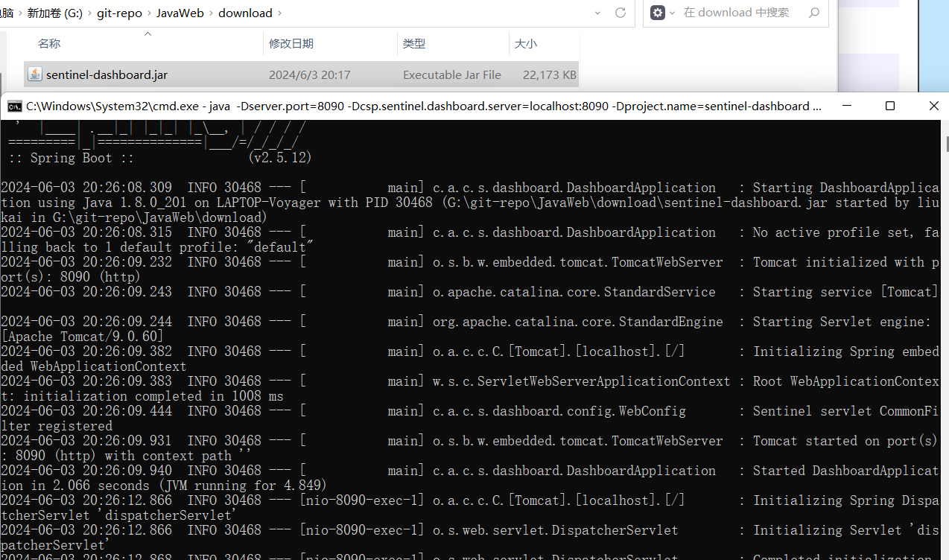The width and height of the screenshot is (949, 560).
Task: Click the 在 download 中搜索 search field
Action: click(x=737, y=13)
